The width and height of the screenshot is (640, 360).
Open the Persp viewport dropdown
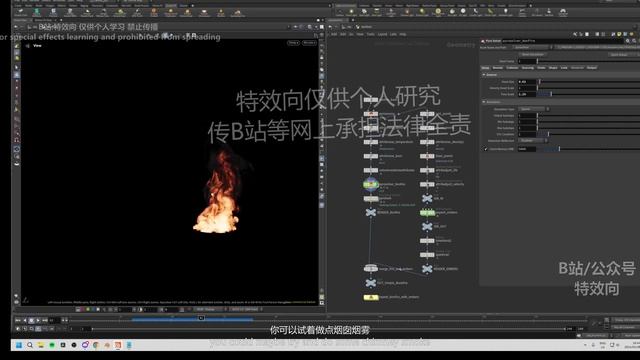click(x=293, y=42)
